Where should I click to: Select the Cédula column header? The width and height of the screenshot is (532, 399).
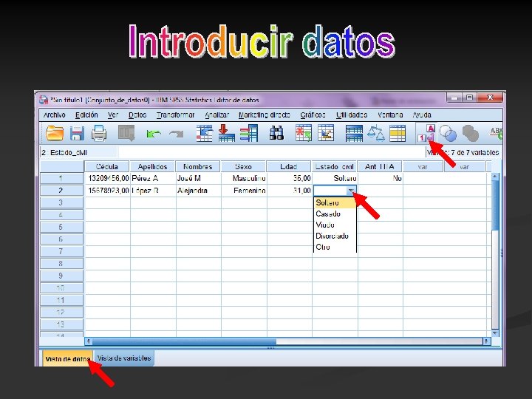point(107,166)
